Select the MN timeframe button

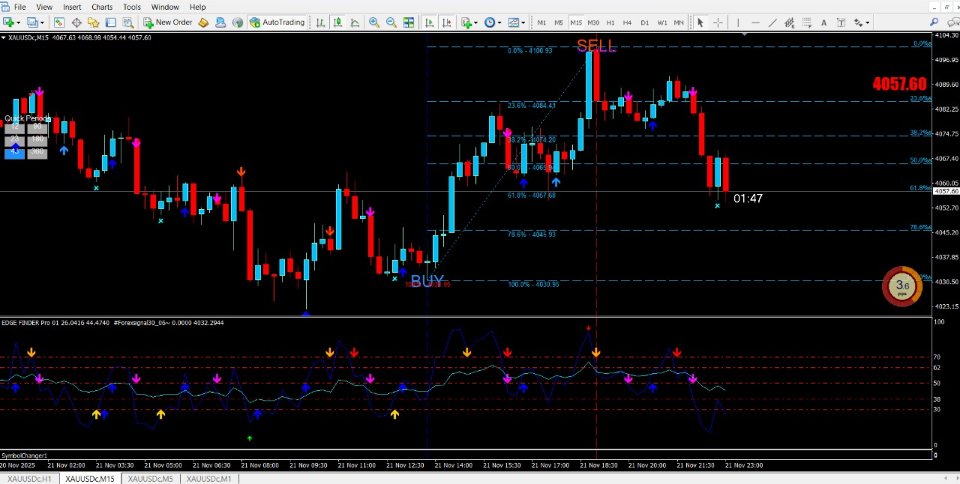678,23
